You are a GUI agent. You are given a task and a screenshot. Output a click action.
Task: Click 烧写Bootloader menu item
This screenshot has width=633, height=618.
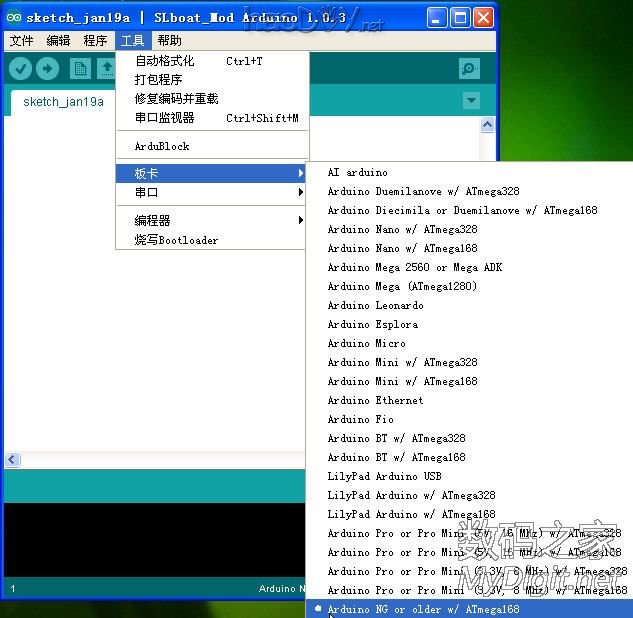pyautogui.click(x=176, y=240)
